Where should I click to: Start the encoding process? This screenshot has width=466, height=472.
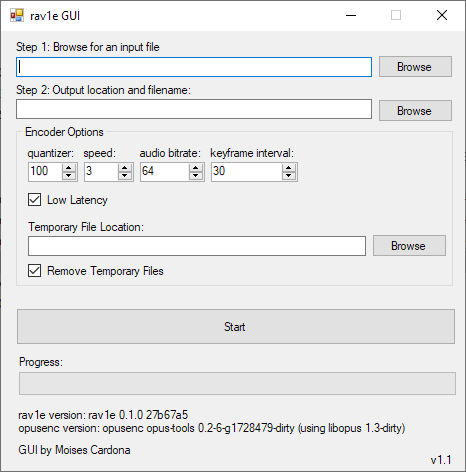pyautogui.click(x=236, y=326)
